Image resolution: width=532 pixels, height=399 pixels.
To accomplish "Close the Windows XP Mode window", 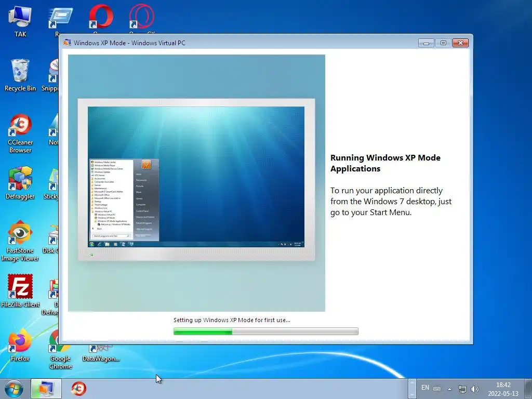I will point(460,43).
